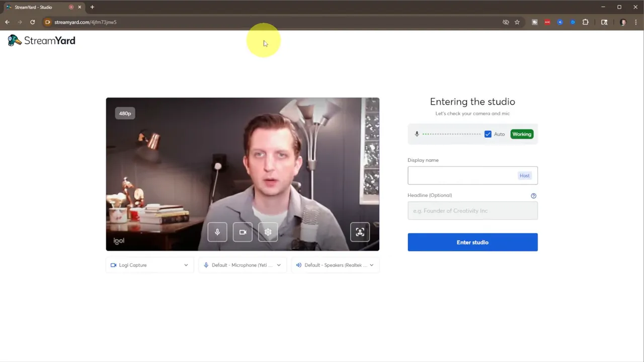The height and width of the screenshot is (362, 644).
Task: Click the Headline (Optional) input field
Action: coord(472,211)
